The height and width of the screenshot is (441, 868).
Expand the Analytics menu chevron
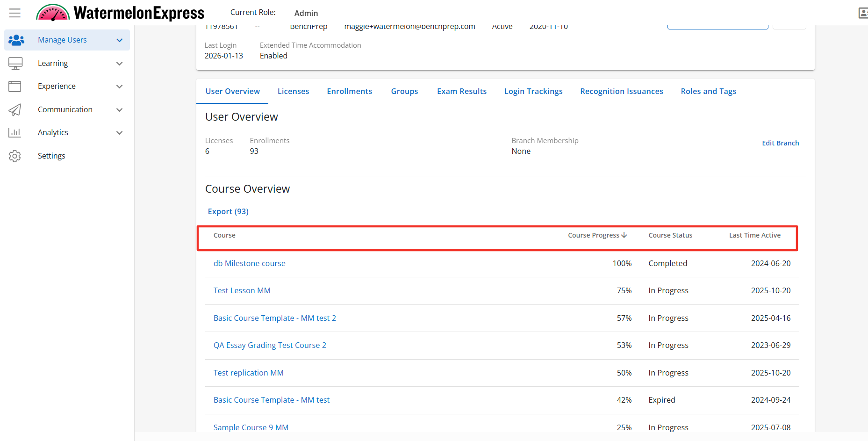click(120, 133)
